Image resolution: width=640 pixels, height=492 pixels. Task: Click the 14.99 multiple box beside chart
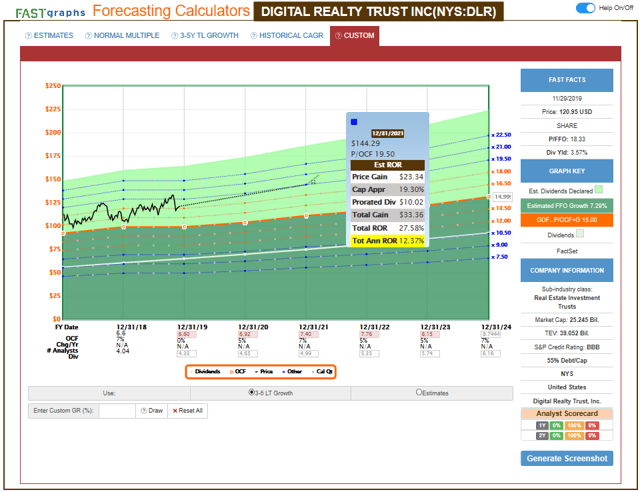[502, 197]
